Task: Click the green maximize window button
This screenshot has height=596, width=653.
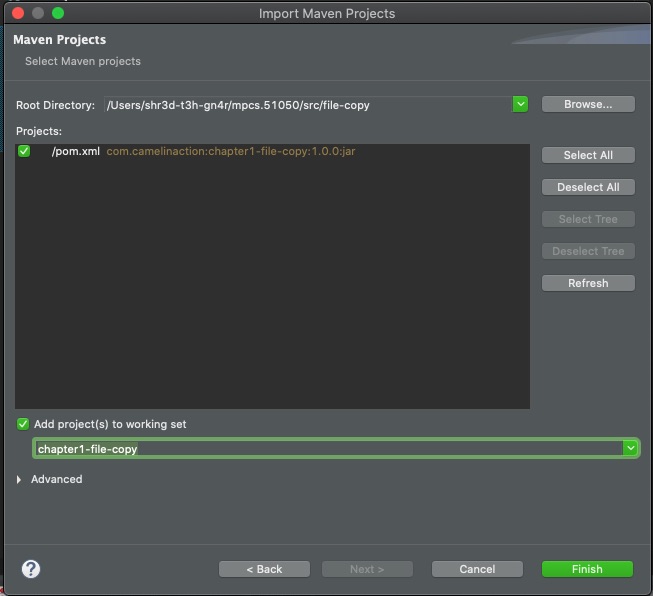Action: (57, 13)
